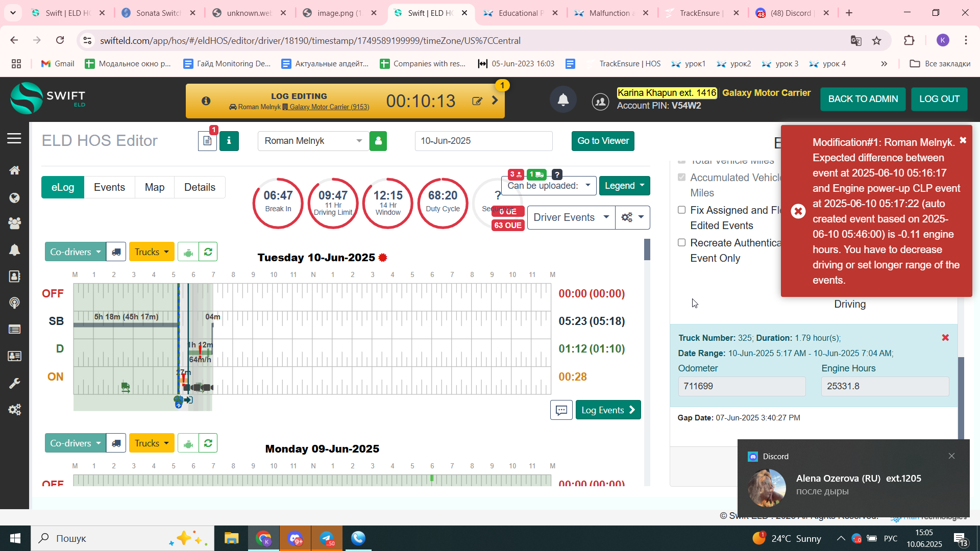Open the sidebar bell alerts icon
The image size is (980, 551).
point(14,250)
